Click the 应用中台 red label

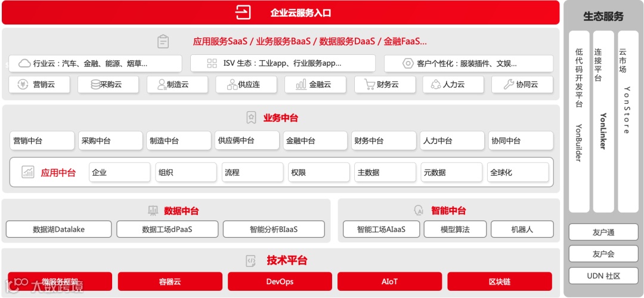pyautogui.click(x=58, y=173)
